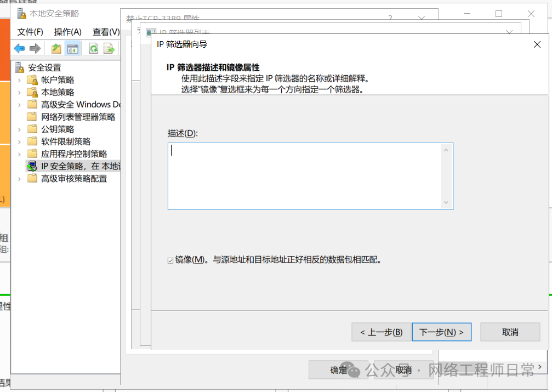This screenshot has height=392, width=552.
Task: Expand the 本地策略 tree node
Action: tap(20, 92)
